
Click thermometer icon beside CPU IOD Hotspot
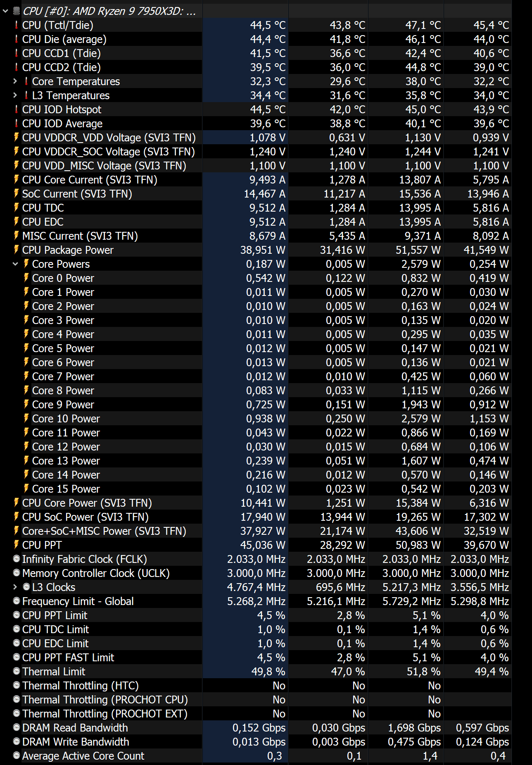(x=17, y=110)
